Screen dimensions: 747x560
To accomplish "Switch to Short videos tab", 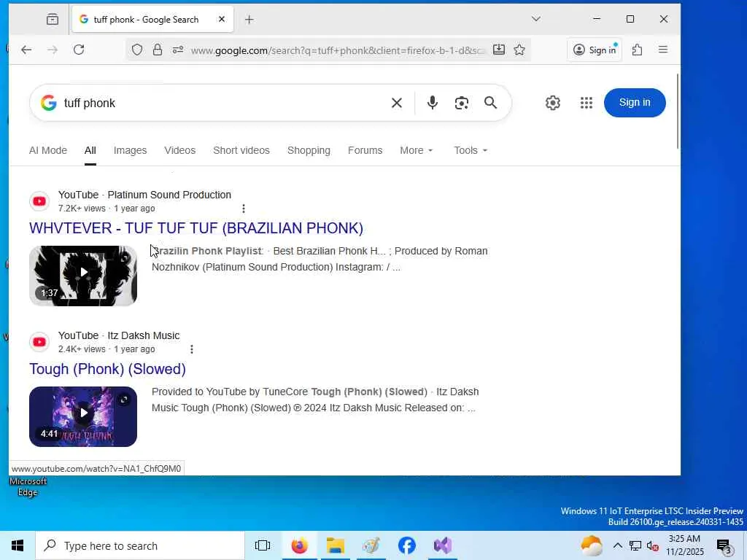I will [x=241, y=150].
